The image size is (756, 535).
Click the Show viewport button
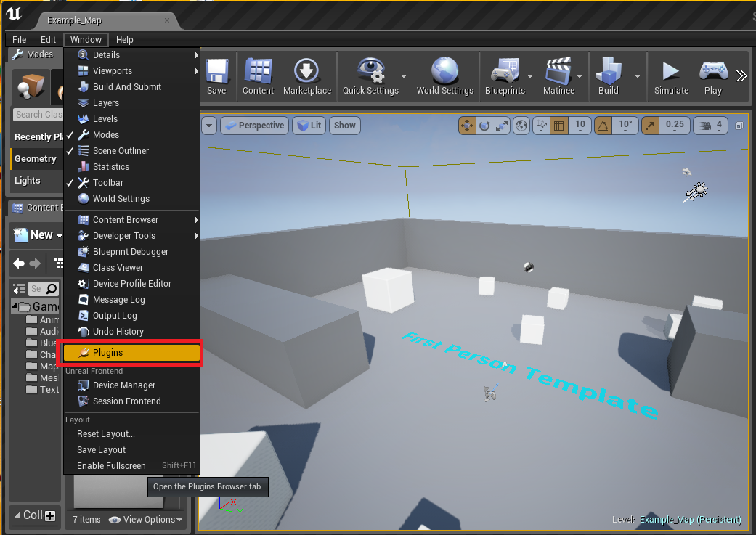tap(345, 126)
